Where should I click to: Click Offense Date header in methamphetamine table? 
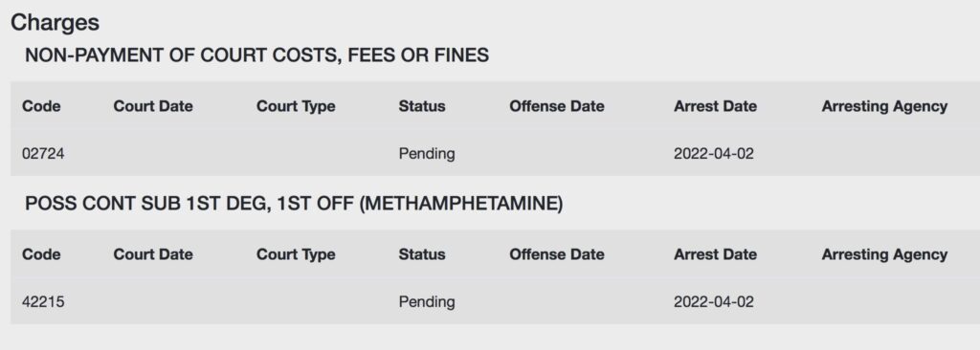(x=557, y=254)
